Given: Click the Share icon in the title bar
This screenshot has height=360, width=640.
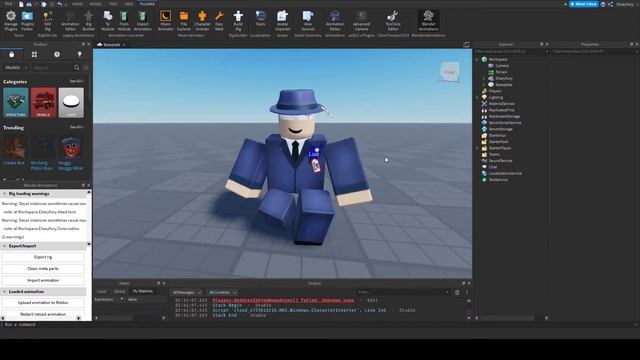Looking at the screenshot, I should (x=611, y=4).
